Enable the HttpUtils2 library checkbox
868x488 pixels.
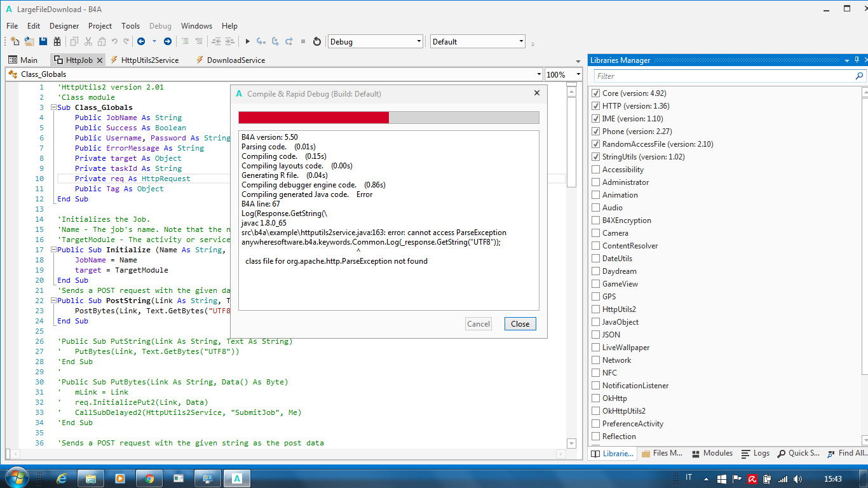click(595, 309)
